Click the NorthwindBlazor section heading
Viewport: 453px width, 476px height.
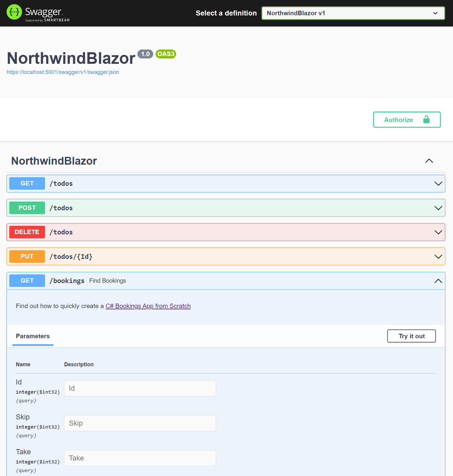(54, 161)
